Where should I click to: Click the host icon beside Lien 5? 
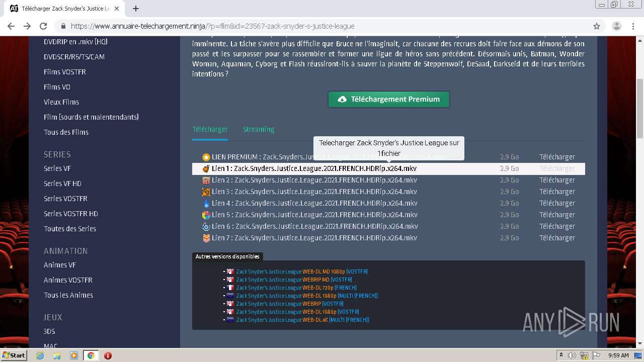click(x=206, y=215)
